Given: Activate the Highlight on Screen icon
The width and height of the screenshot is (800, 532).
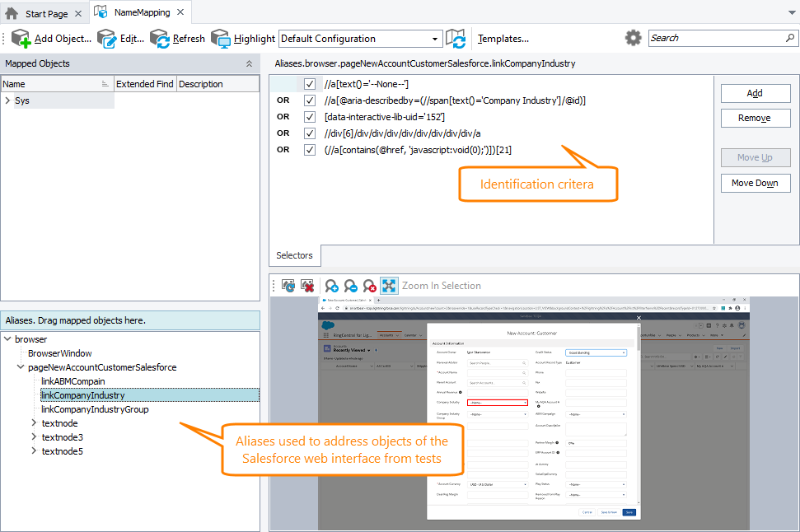Looking at the screenshot, I should point(220,38).
